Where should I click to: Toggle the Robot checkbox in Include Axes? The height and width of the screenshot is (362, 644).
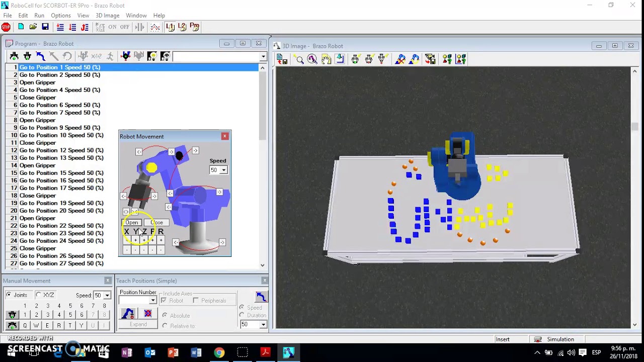coord(164,301)
